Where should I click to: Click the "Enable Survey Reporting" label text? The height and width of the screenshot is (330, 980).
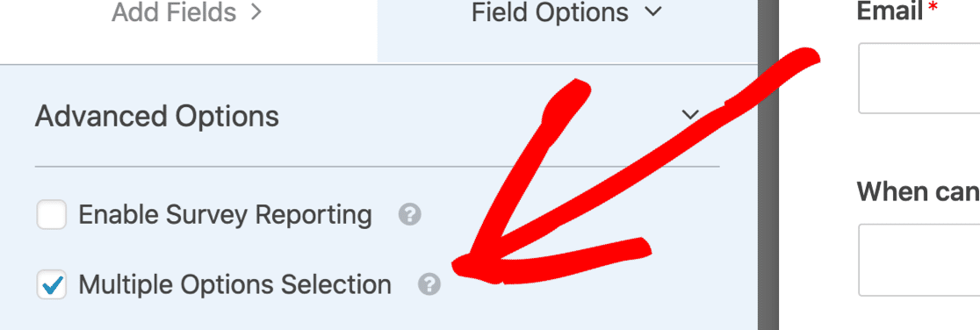pyautogui.click(x=225, y=215)
